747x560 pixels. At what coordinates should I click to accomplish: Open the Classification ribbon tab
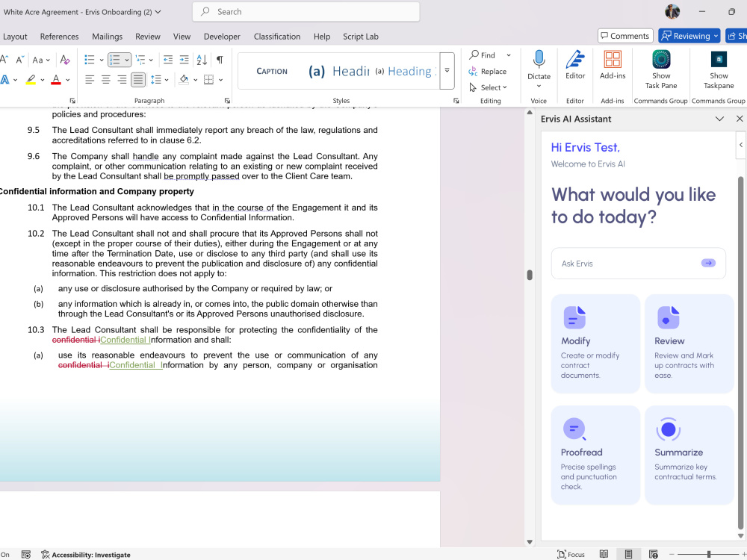(x=277, y=37)
